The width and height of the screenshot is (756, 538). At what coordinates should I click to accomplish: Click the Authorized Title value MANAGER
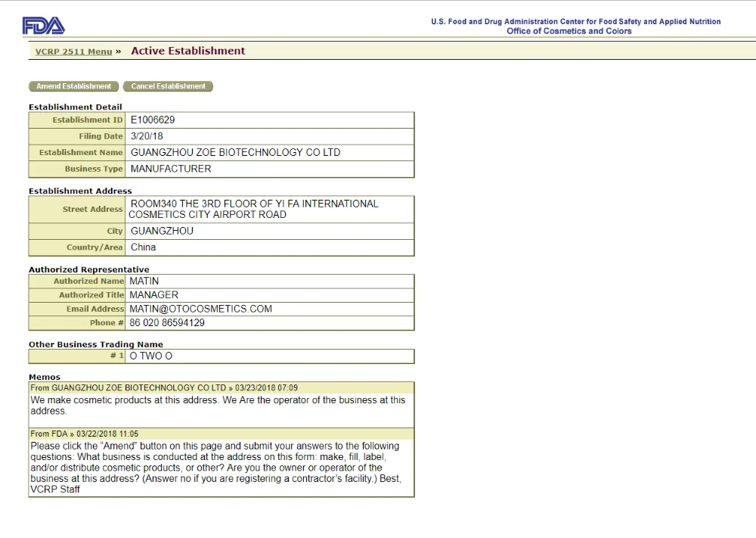pyautogui.click(x=153, y=295)
